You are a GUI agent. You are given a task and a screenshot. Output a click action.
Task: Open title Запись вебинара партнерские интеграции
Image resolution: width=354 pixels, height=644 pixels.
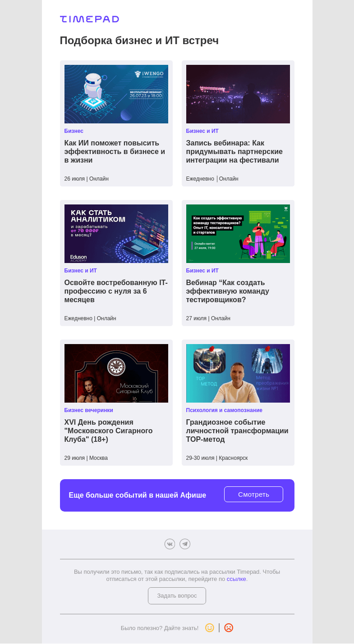point(234,152)
